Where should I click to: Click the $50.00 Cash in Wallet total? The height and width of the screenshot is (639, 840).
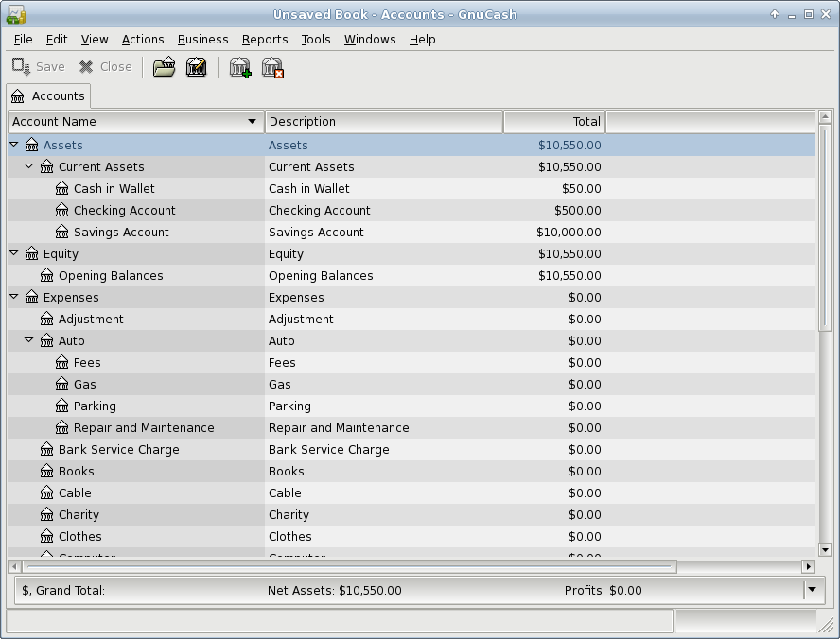tap(581, 188)
